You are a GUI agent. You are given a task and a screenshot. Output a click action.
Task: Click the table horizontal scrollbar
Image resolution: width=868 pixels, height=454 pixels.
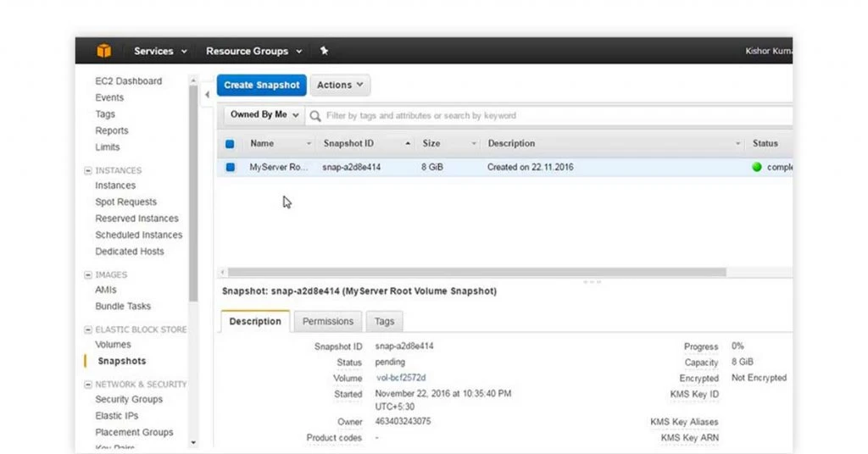coord(477,272)
